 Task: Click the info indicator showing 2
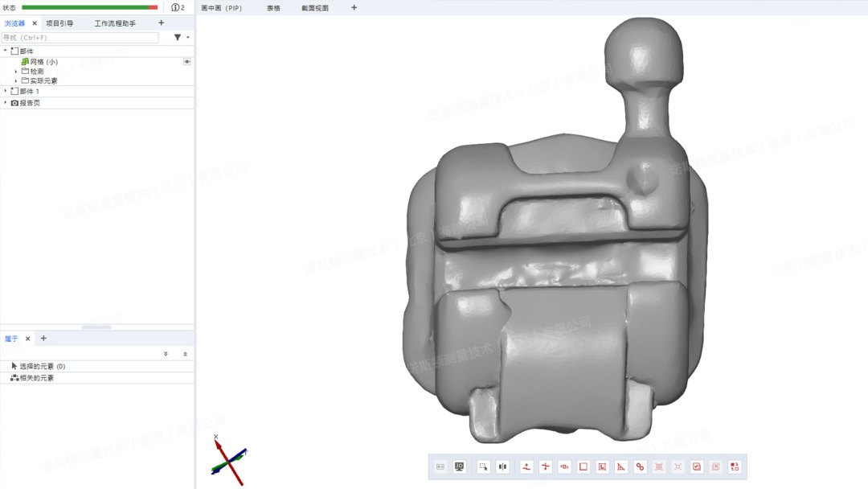coord(178,7)
